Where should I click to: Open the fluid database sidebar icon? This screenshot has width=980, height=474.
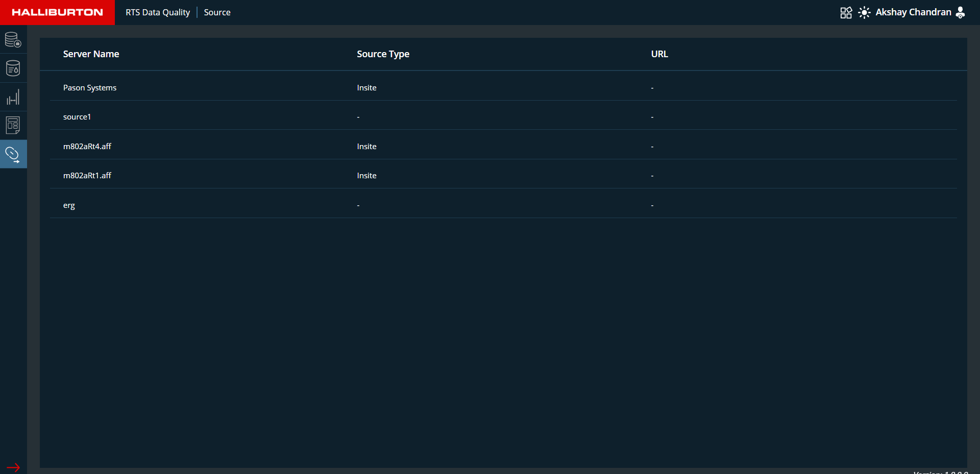pos(13,68)
